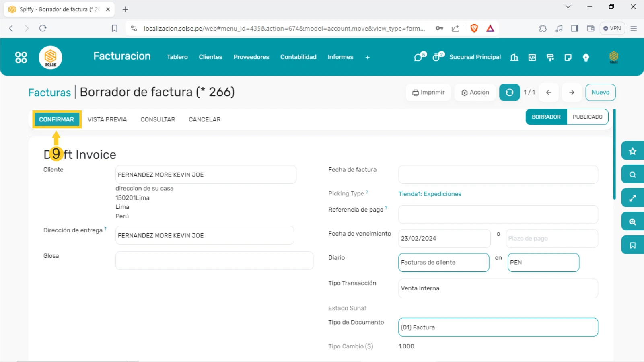Open the Tipo de Documento dropdown

pos(498,327)
